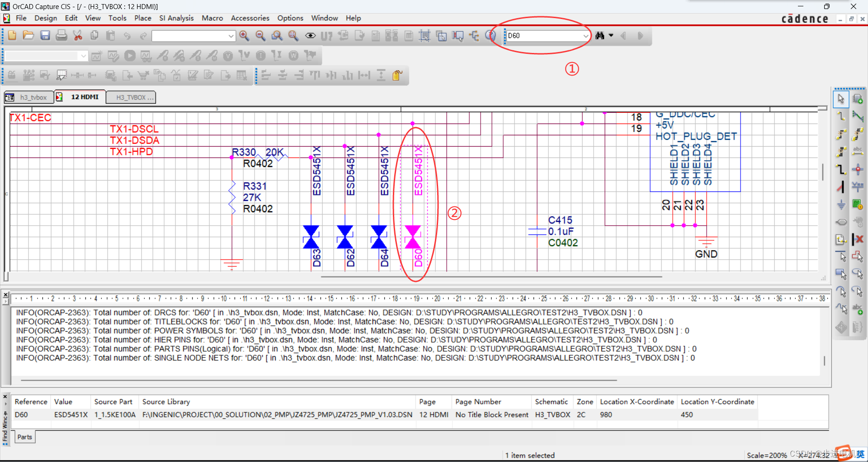Expand the D60 search dropdown
The width and height of the screenshot is (868, 462).
585,36
